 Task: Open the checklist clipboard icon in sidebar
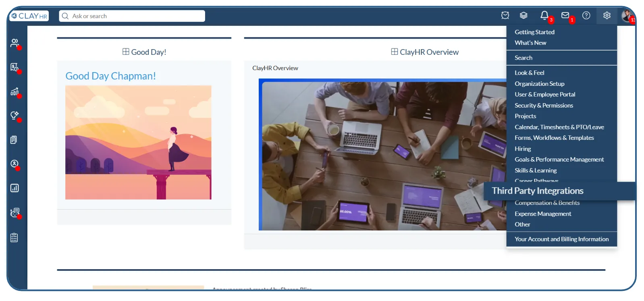pos(14,238)
